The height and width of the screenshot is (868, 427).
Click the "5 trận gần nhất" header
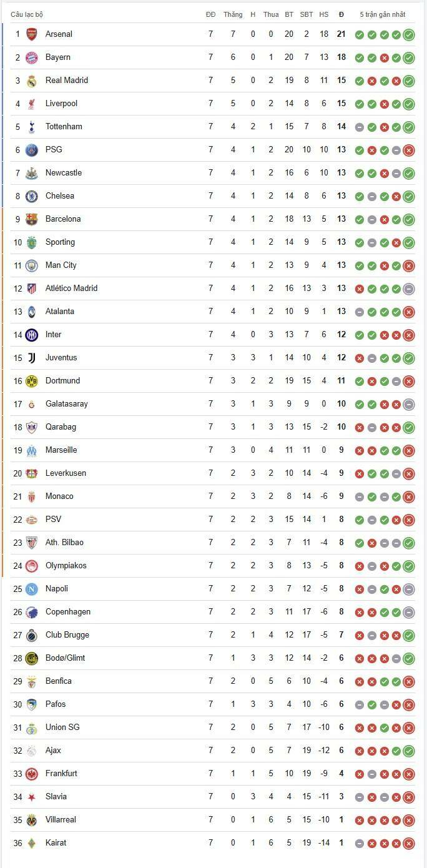382,14
